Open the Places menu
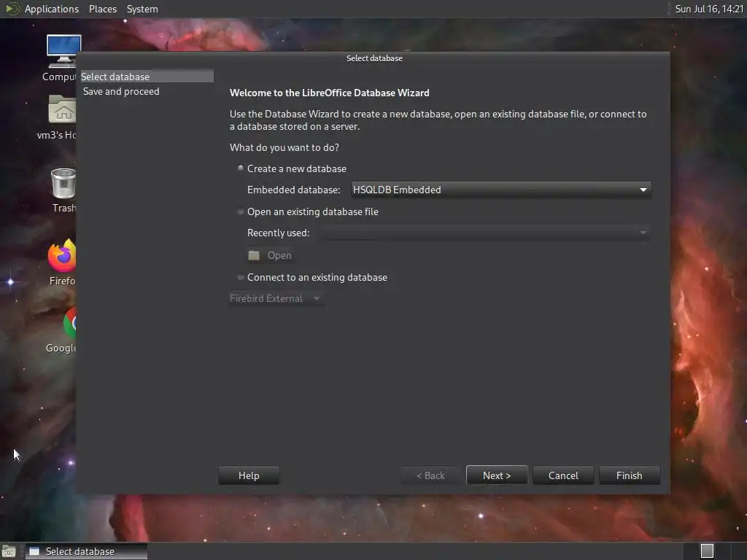The width and height of the screenshot is (747, 560). (x=102, y=9)
